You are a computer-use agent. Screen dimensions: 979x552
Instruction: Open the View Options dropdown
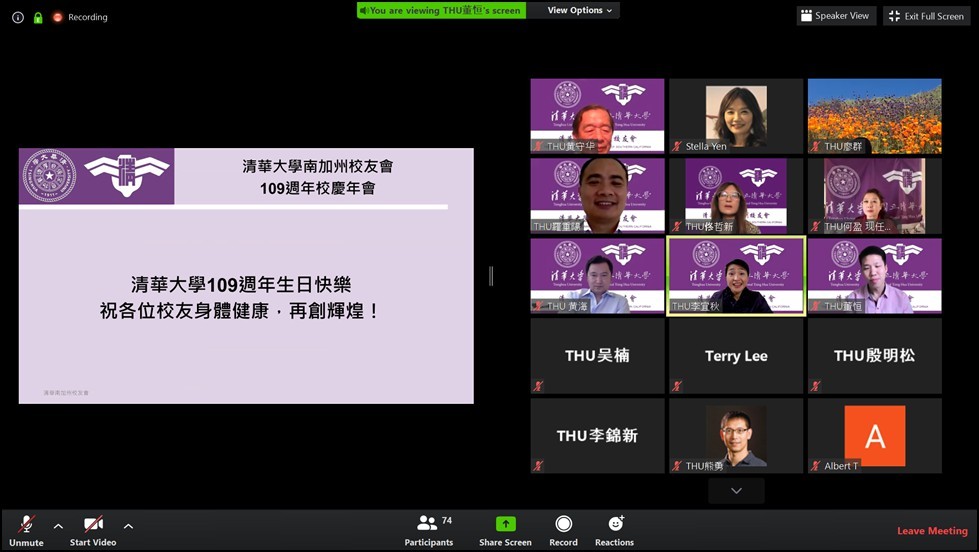click(x=580, y=10)
